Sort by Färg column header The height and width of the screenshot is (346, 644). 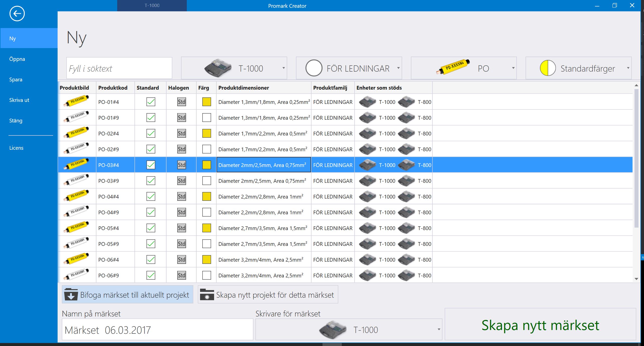[206, 88]
